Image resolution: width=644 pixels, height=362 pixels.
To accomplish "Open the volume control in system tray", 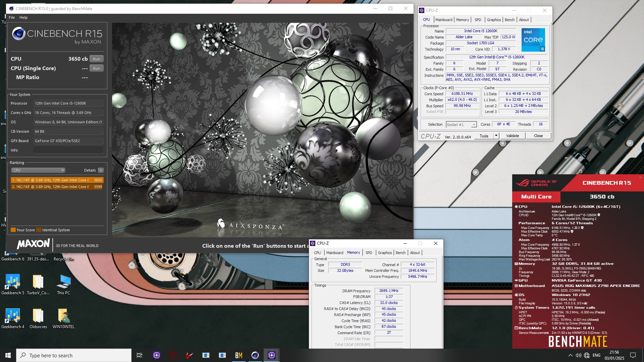I will (578, 355).
